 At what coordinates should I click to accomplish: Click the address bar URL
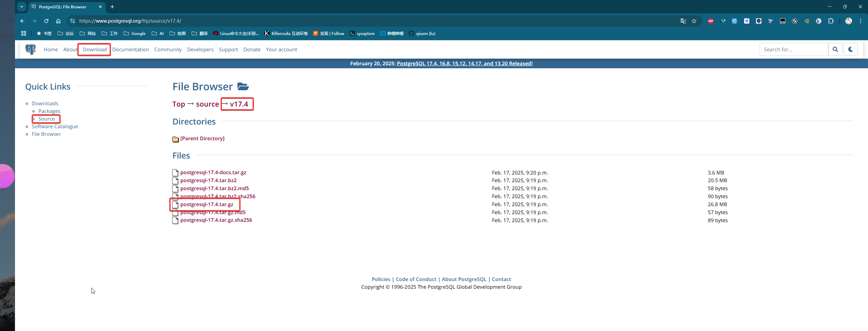coord(130,21)
